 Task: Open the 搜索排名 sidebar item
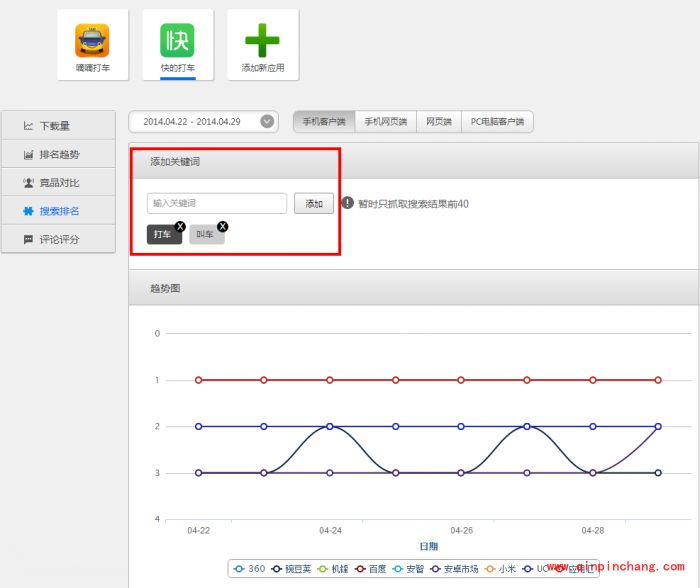click(x=58, y=211)
